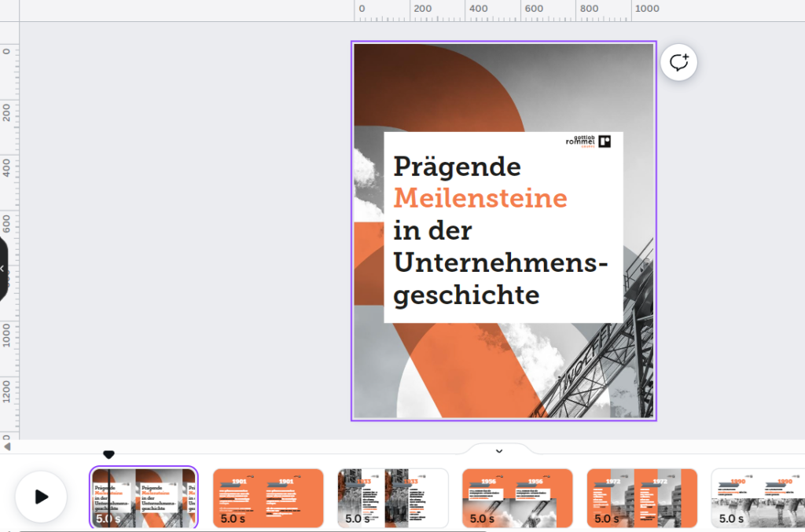
Task: Open the first page's 5.0 s duration control
Action: click(110, 519)
